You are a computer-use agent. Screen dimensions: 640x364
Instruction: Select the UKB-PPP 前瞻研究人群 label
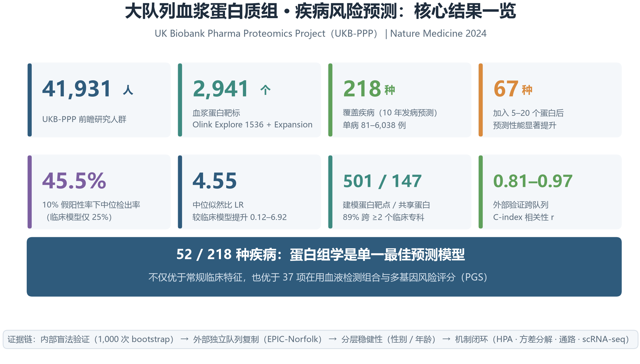(84, 119)
